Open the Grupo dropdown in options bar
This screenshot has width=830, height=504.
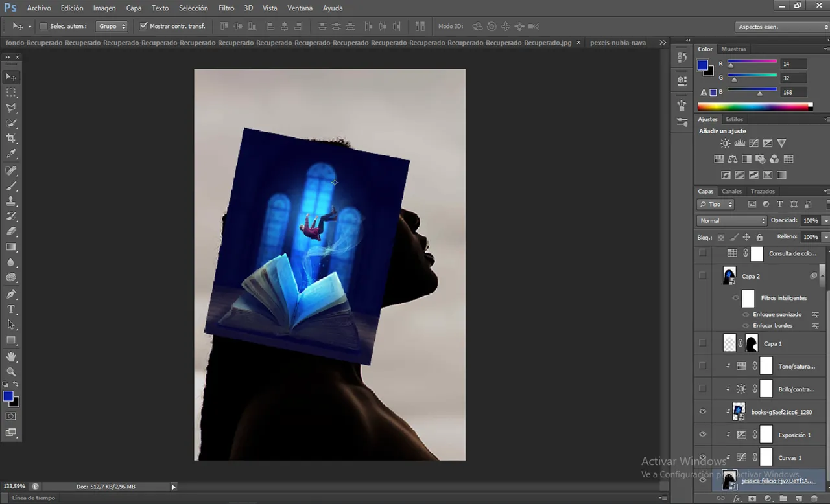(x=112, y=27)
